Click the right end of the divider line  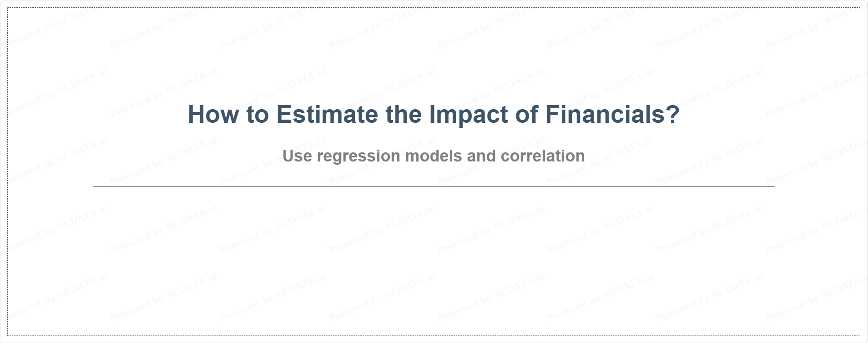tap(772, 186)
